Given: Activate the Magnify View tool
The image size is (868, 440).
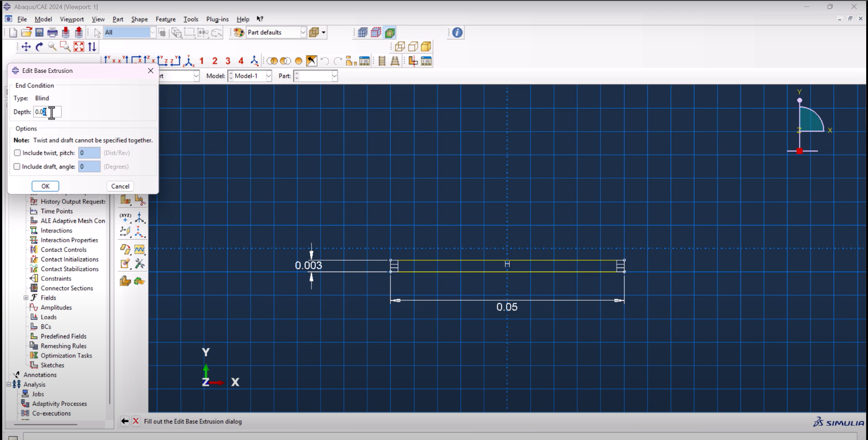Looking at the screenshot, I should point(52,47).
